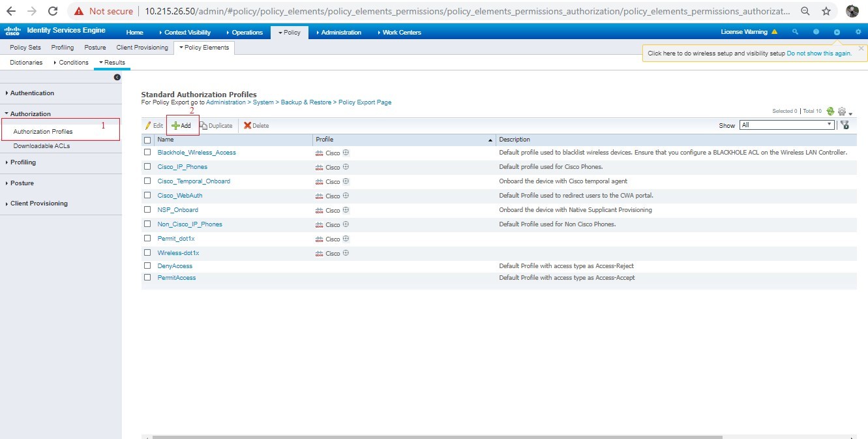The image size is (868, 439).
Task: Click the License Warning triangle icon
Action: coord(774,32)
